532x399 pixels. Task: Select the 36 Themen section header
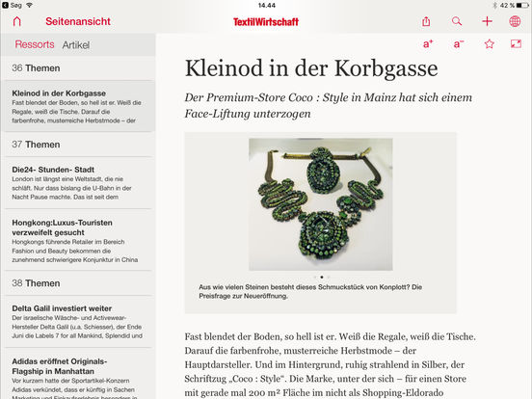[78, 68]
